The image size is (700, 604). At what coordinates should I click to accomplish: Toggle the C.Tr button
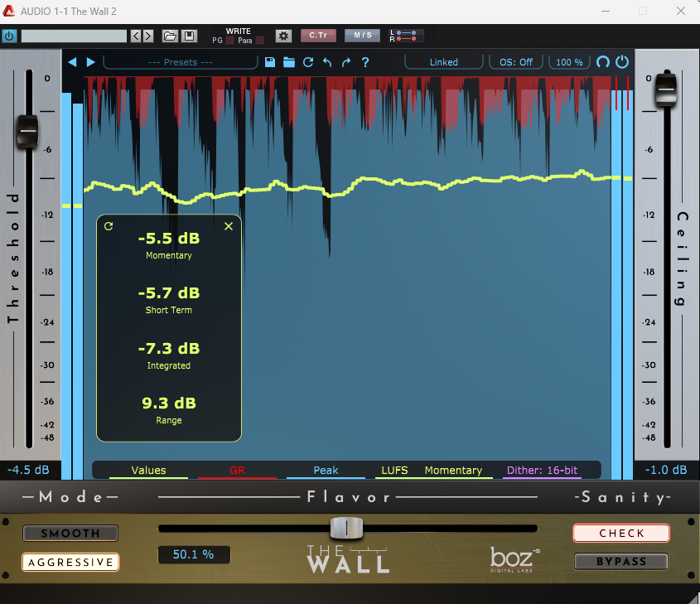(318, 36)
